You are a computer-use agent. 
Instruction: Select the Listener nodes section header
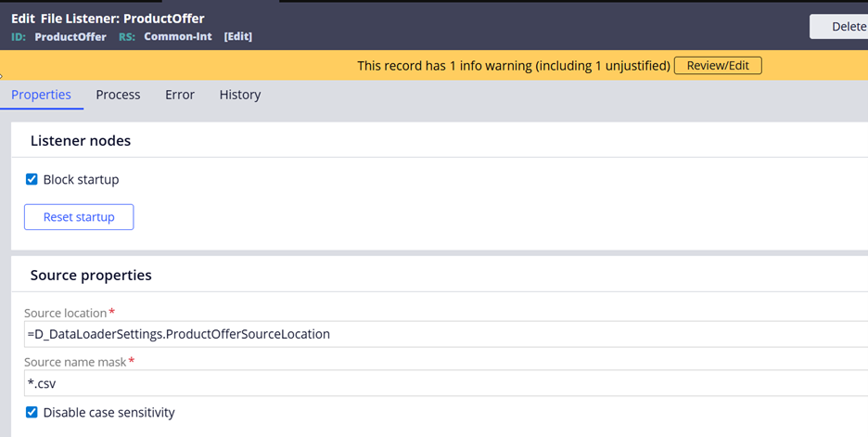(x=81, y=141)
